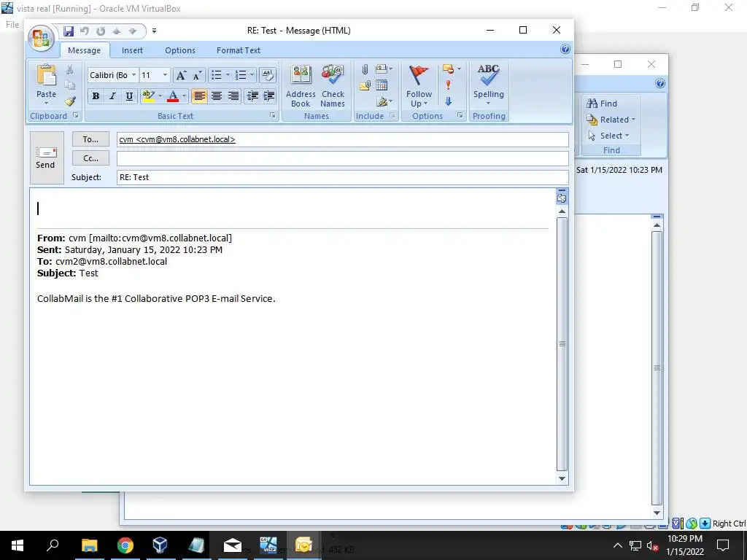Switch to the Format Text tab

(x=239, y=50)
